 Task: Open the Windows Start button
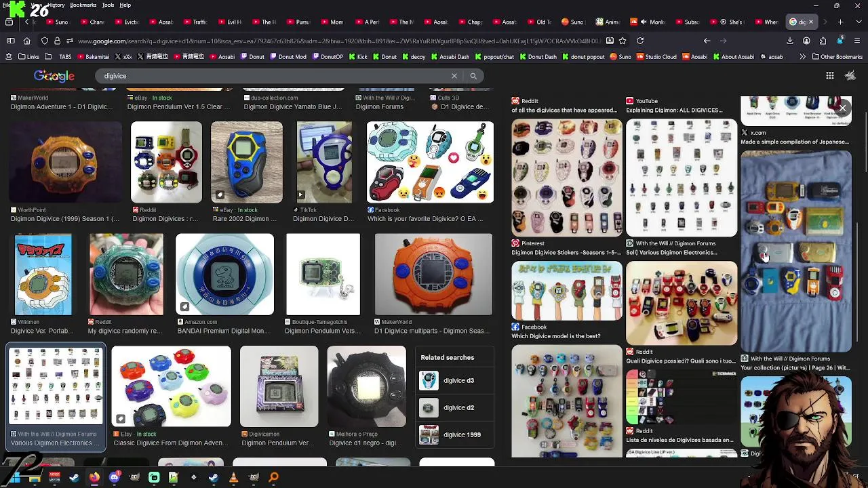14,478
